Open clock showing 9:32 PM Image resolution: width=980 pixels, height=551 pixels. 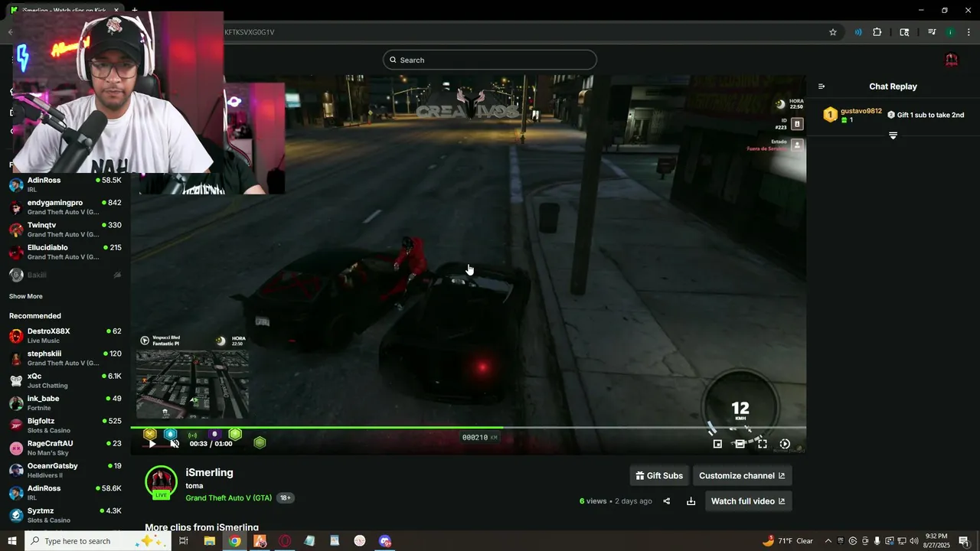tap(936, 541)
